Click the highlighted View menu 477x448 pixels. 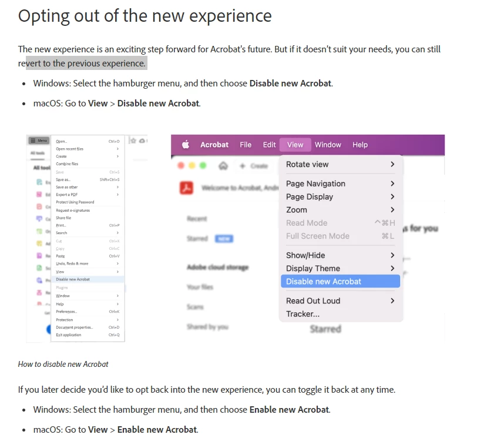(x=295, y=145)
